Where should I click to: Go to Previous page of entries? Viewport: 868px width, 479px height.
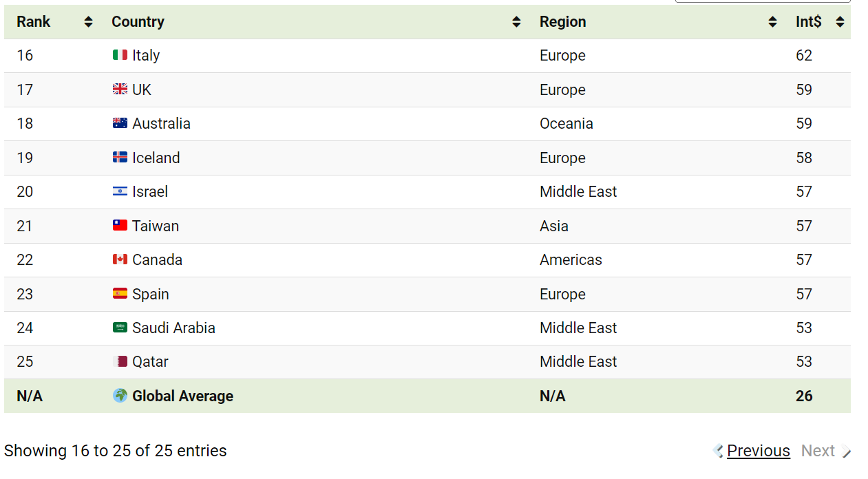(x=758, y=451)
